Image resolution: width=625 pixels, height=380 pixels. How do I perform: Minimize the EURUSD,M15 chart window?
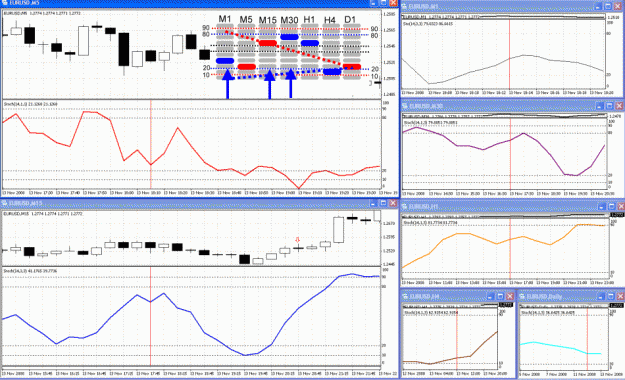[x=373, y=203]
